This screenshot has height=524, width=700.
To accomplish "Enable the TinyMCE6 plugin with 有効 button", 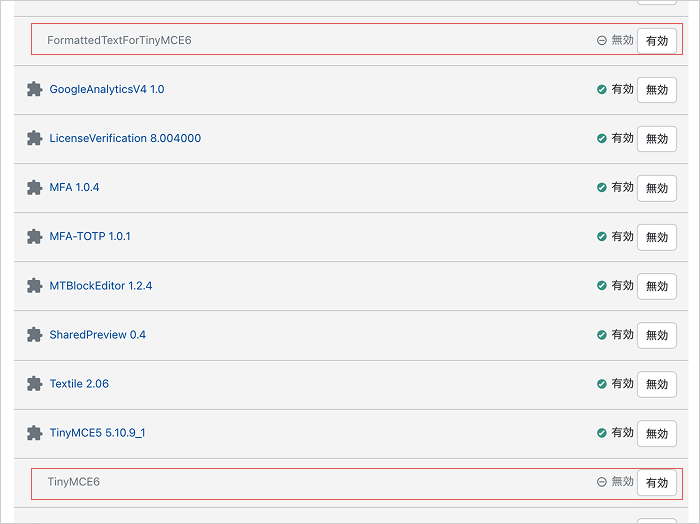I will tap(657, 482).
